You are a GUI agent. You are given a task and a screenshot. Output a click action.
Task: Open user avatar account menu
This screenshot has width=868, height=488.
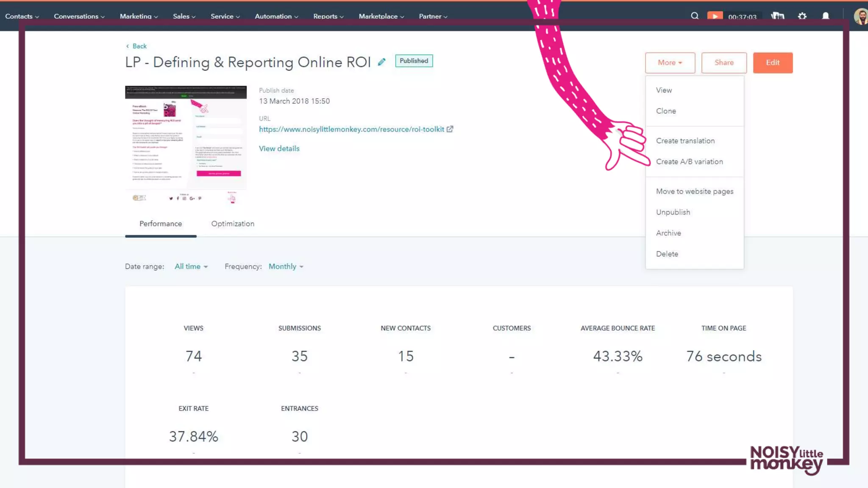(x=860, y=16)
